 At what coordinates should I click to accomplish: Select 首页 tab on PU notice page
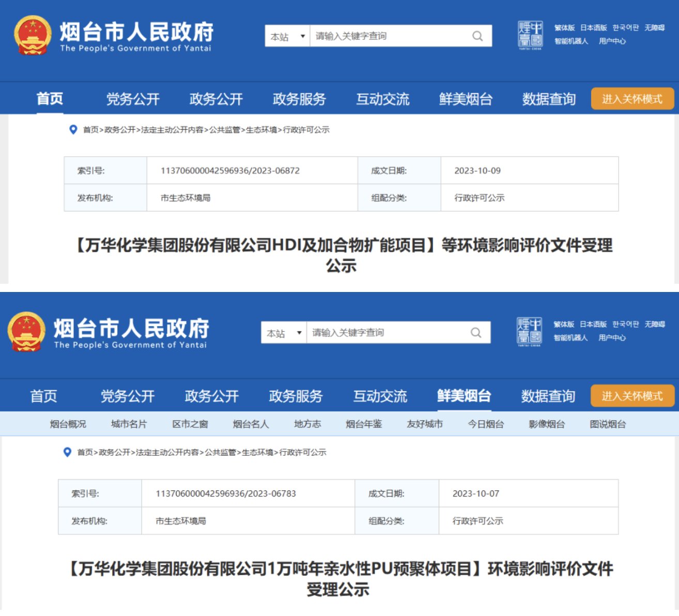pyautogui.click(x=43, y=396)
